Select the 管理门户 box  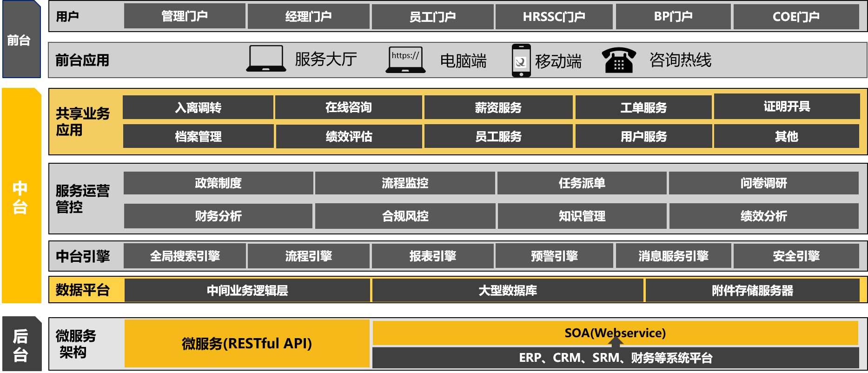coord(185,16)
